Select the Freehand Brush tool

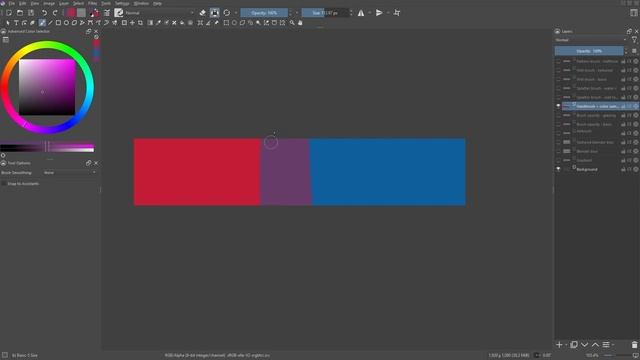pyautogui.click(x=42, y=23)
